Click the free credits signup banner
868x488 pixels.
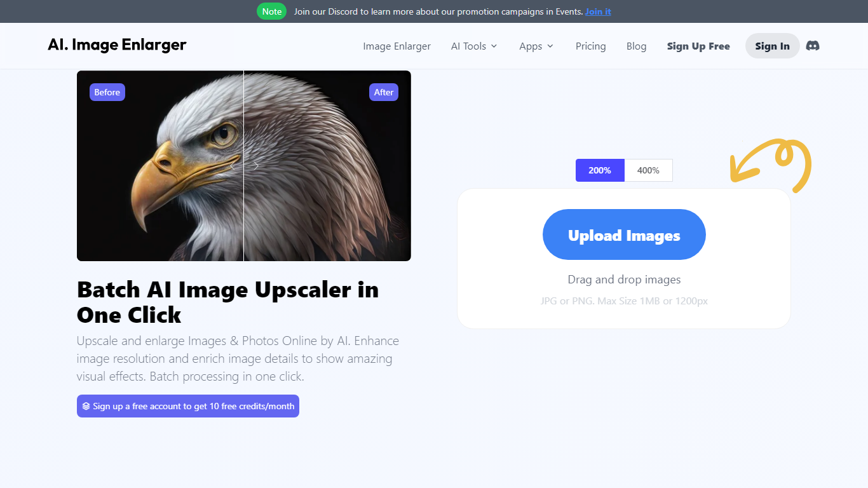(188, 406)
